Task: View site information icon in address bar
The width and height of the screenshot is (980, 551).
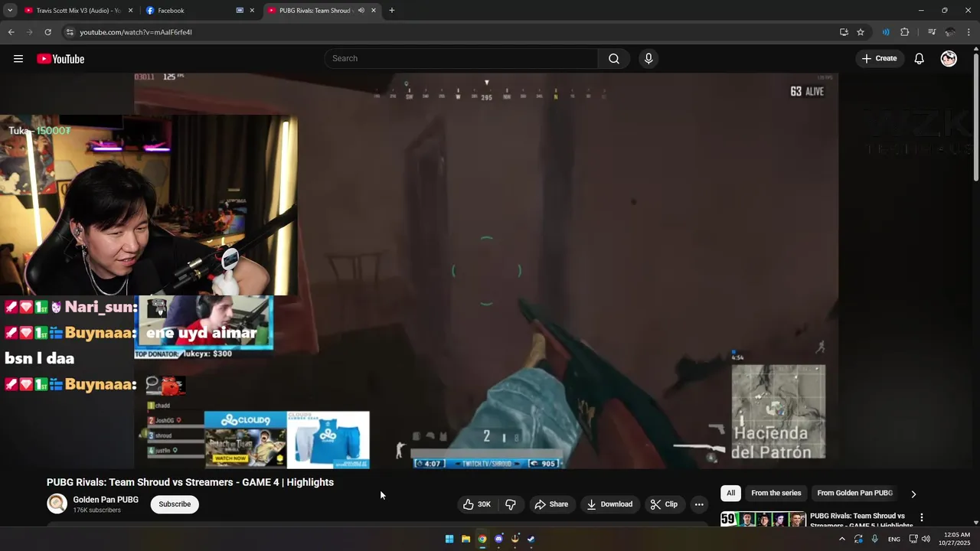Action: point(70,32)
